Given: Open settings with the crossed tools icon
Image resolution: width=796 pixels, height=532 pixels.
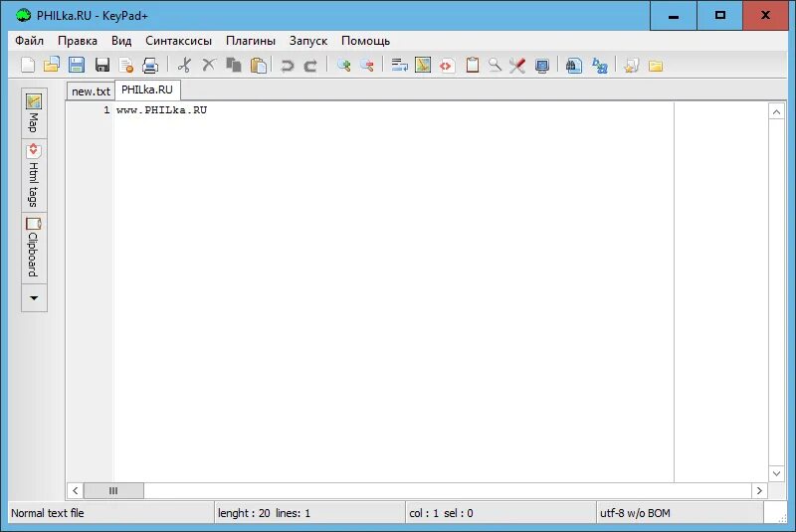Looking at the screenshot, I should pos(517,65).
